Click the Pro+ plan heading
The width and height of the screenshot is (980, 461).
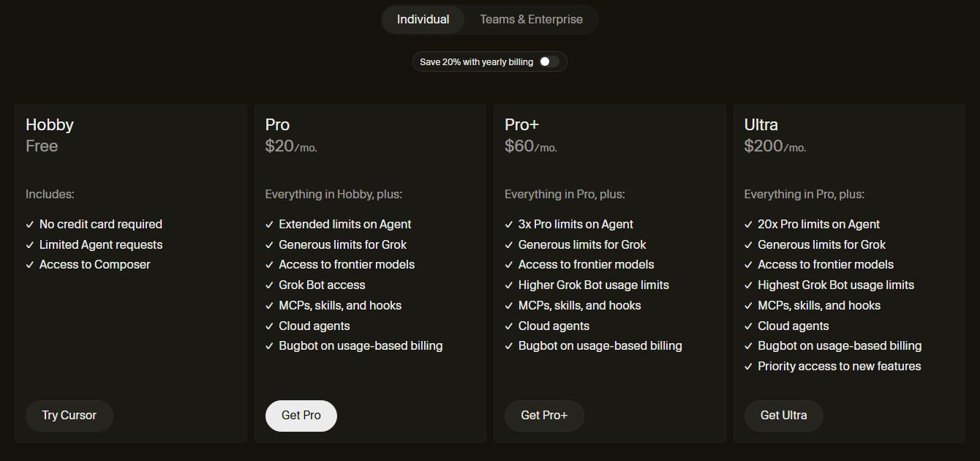[x=522, y=125]
